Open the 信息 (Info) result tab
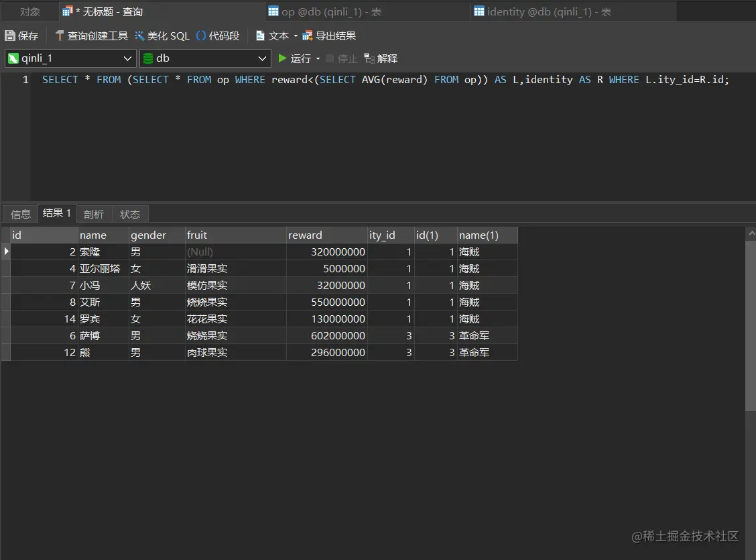The width and height of the screenshot is (756, 560). click(x=20, y=214)
